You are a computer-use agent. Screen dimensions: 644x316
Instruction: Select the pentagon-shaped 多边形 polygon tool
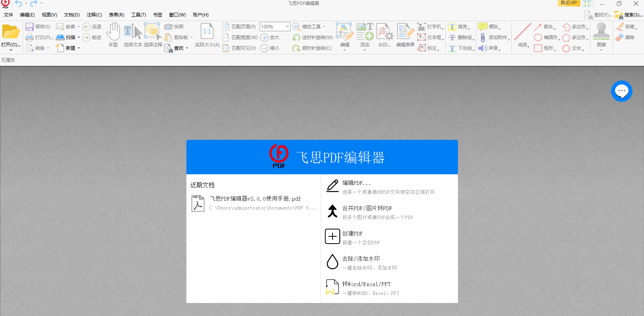[x=575, y=38]
